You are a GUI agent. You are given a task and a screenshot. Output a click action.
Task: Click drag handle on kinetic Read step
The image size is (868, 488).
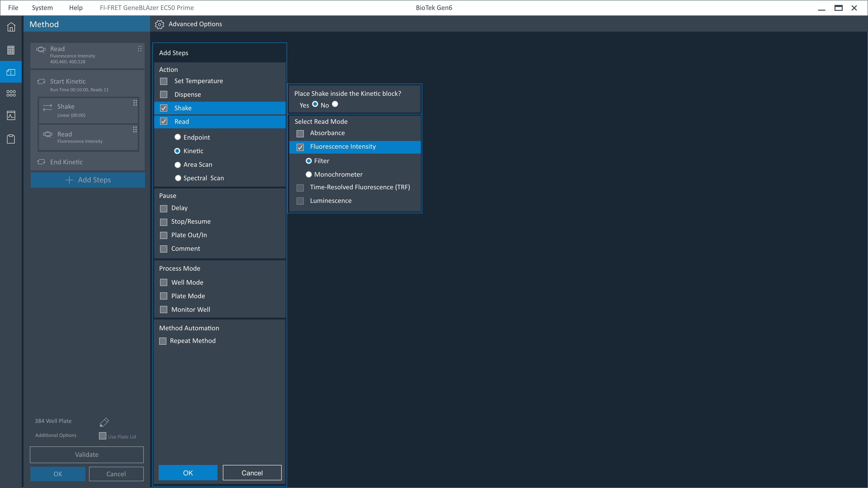tap(135, 130)
